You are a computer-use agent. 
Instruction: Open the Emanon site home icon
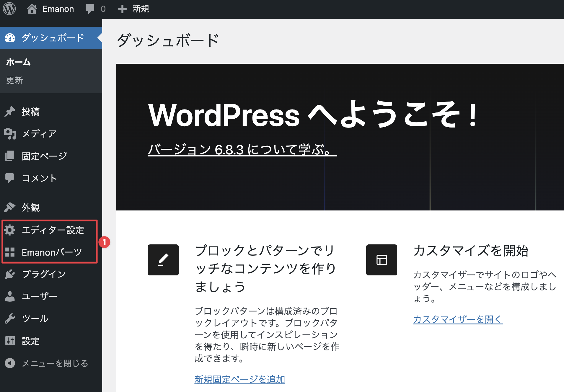[x=32, y=9]
